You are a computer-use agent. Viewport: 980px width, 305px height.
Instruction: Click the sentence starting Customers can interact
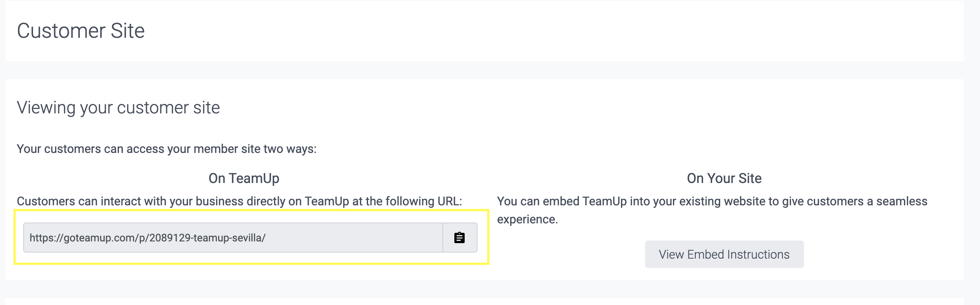pos(239,201)
